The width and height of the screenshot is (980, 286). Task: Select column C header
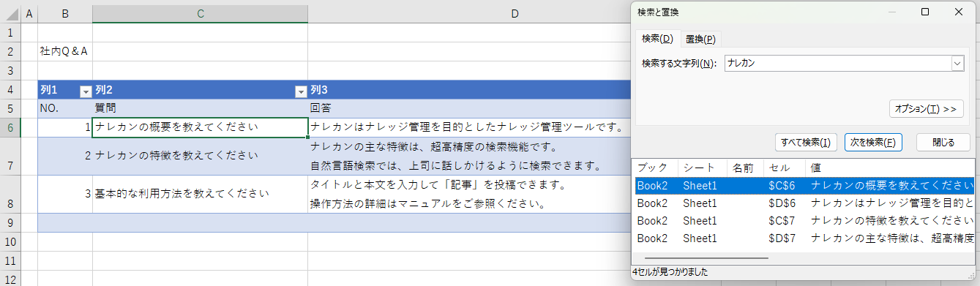point(200,14)
